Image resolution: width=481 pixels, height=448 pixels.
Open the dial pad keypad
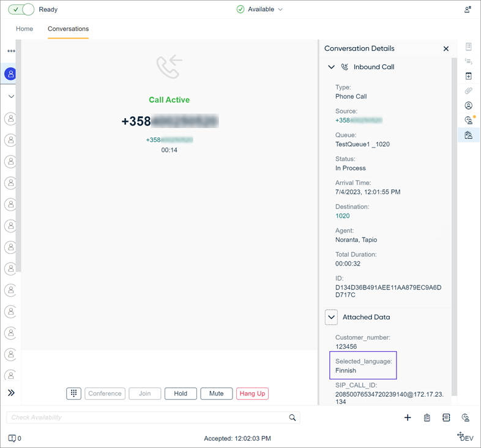[x=73, y=394]
